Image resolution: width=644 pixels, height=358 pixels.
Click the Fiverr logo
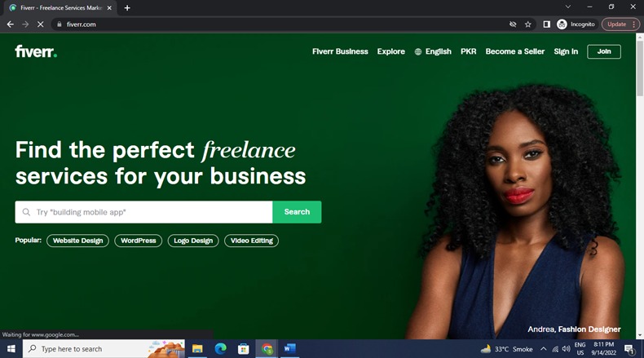tap(36, 51)
